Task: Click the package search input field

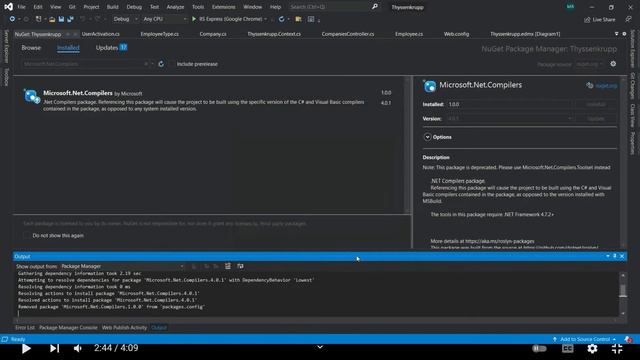Action: 84,64
